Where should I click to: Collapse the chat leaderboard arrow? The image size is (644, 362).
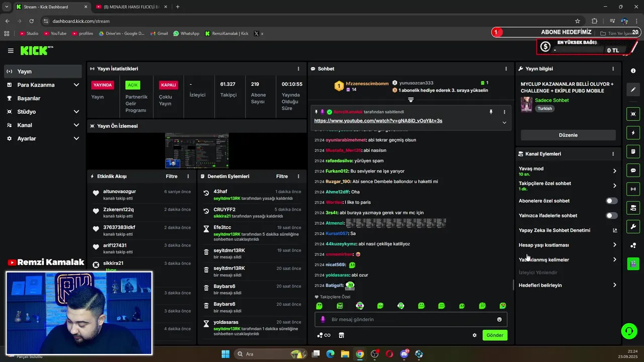[411, 100]
